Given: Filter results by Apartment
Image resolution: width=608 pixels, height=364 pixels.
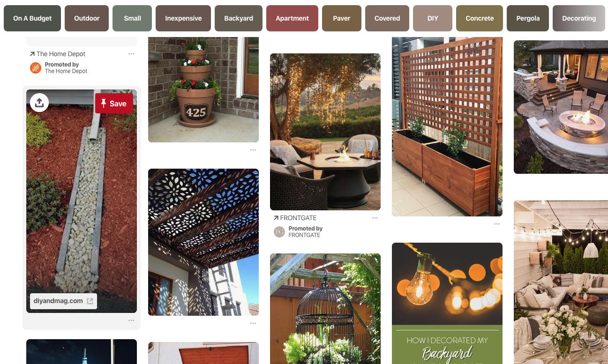Looking at the screenshot, I should tap(293, 18).
